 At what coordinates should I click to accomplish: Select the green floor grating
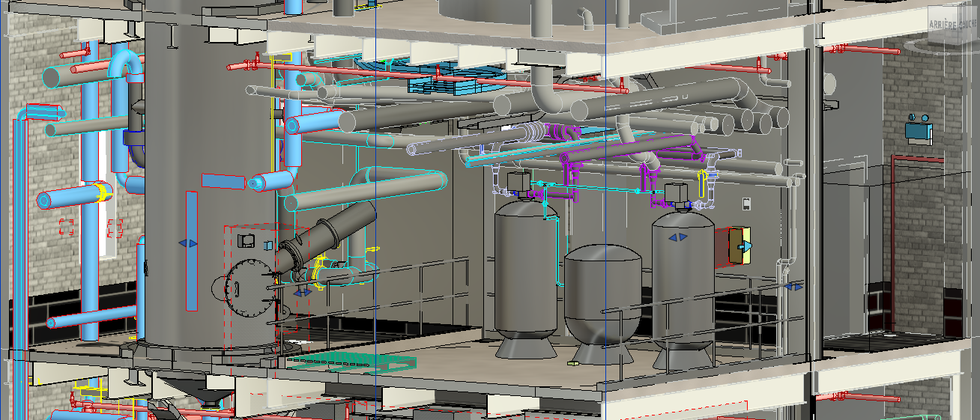352,362
